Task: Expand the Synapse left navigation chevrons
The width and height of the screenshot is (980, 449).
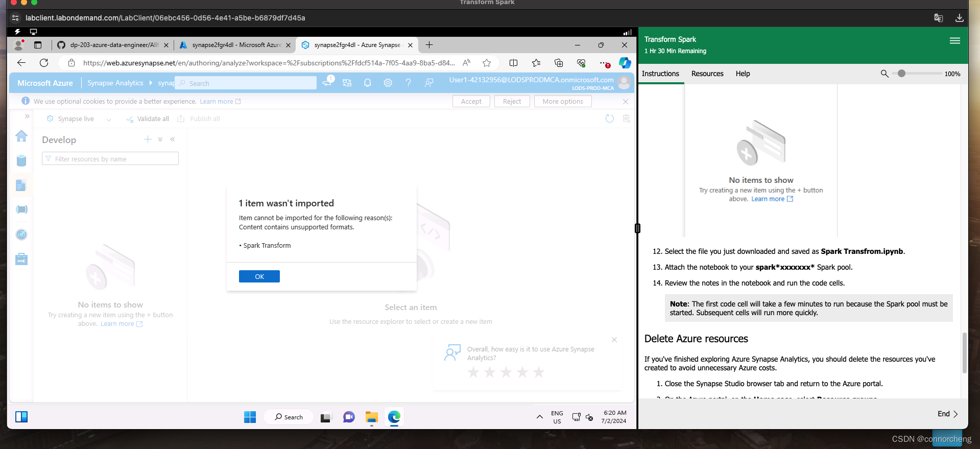Action: 27,116
